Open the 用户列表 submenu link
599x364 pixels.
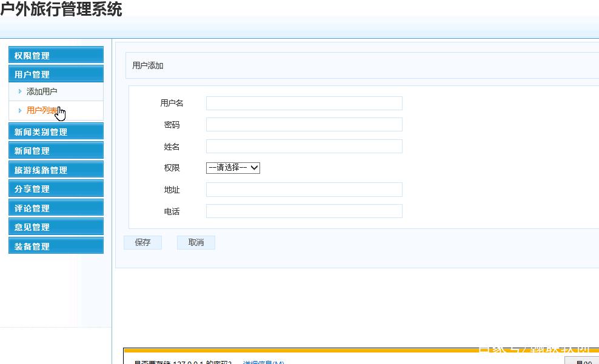(x=42, y=110)
